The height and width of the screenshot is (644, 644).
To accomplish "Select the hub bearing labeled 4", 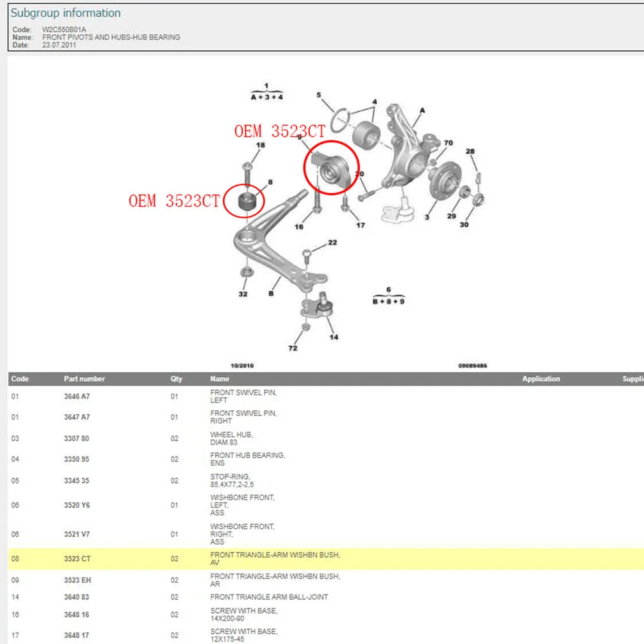I will coord(366,135).
